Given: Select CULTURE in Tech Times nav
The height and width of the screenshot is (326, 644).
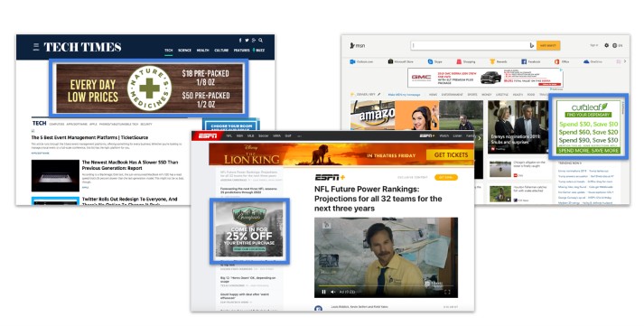Looking at the screenshot, I should [x=221, y=50].
